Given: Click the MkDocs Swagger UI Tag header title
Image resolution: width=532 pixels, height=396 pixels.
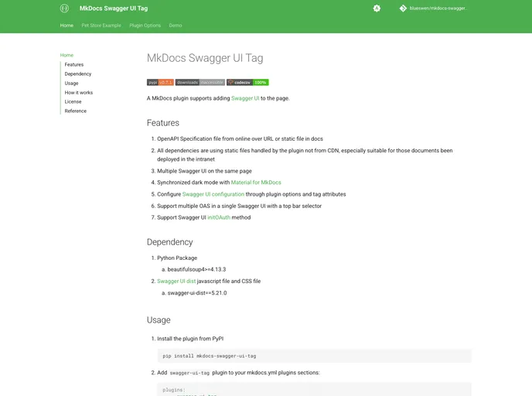Looking at the screenshot, I should point(114,9).
